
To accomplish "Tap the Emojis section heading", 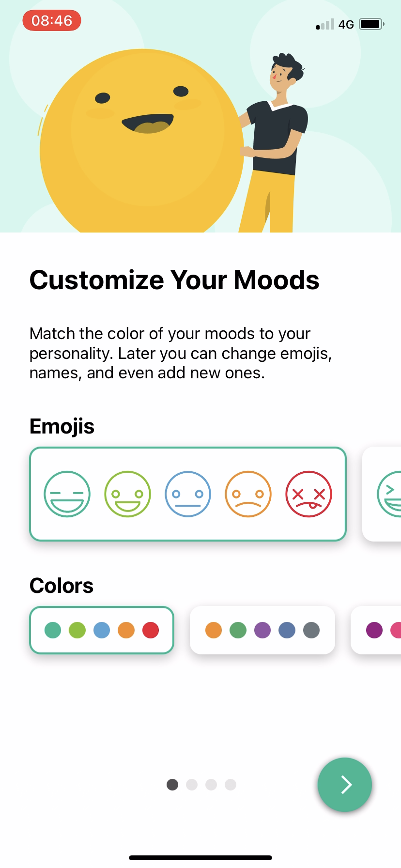I will (62, 426).
